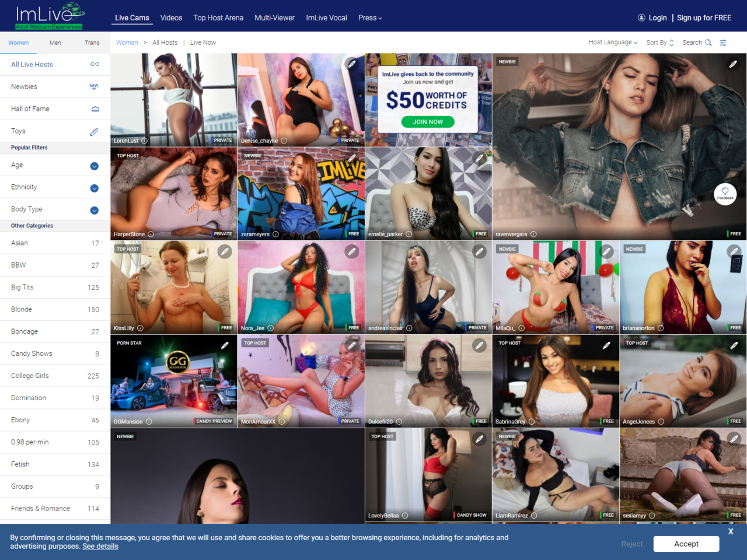The width and height of the screenshot is (747, 560).
Task: Open info icon next to Nora_Jee
Action: (x=270, y=328)
